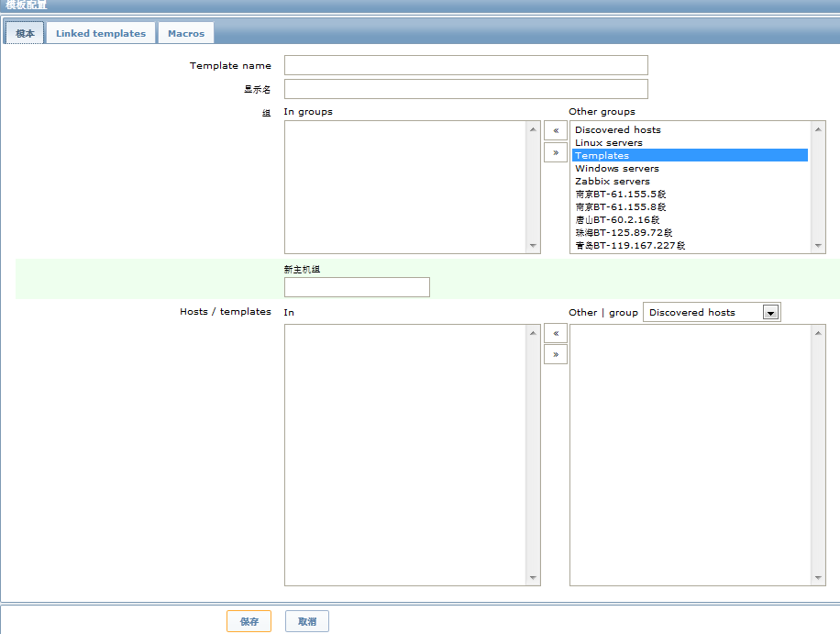Click the hosts « move-left button

[x=556, y=333]
